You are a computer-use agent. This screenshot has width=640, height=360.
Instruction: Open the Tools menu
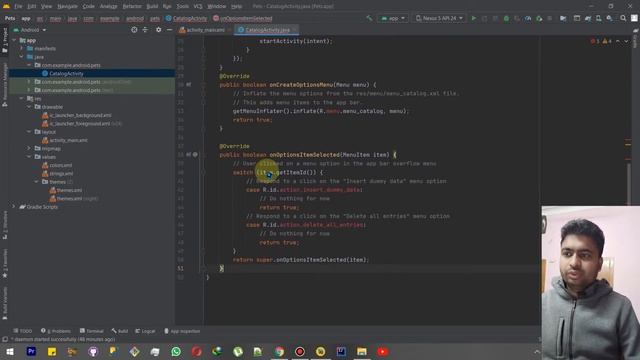[182, 6]
